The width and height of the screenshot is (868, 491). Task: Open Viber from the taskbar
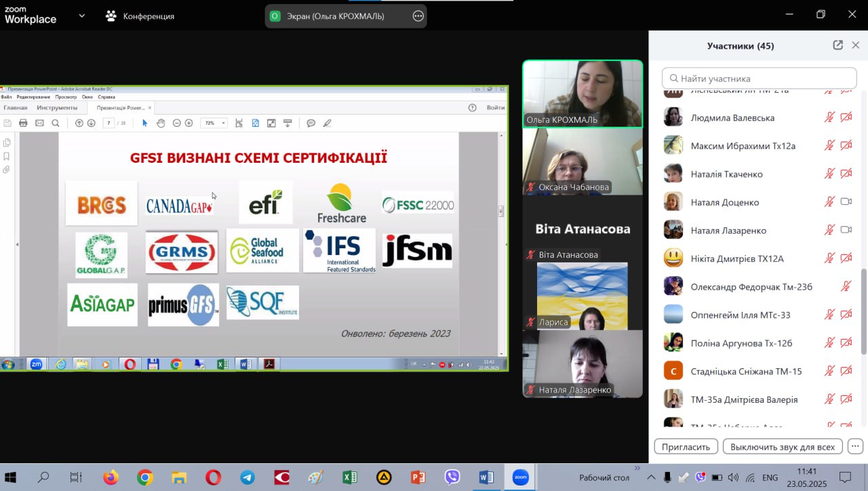452,477
